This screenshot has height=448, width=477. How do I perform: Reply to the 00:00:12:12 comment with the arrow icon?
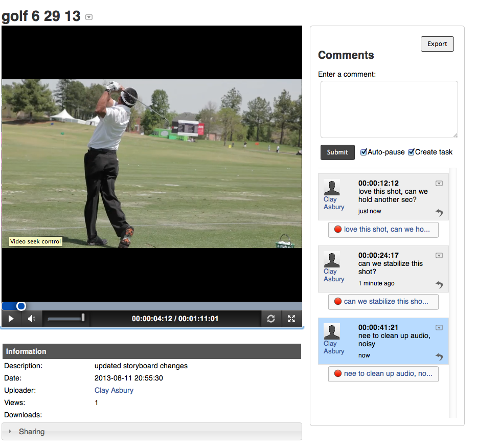[439, 213]
